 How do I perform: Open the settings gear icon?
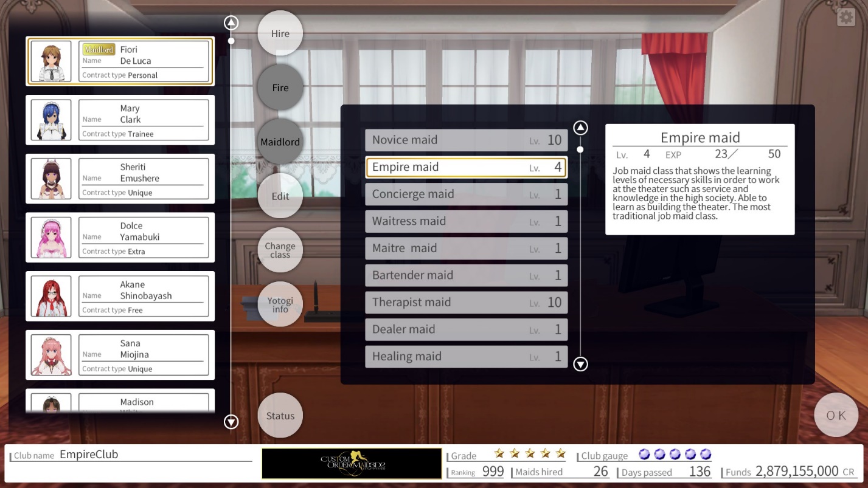pyautogui.click(x=846, y=17)
